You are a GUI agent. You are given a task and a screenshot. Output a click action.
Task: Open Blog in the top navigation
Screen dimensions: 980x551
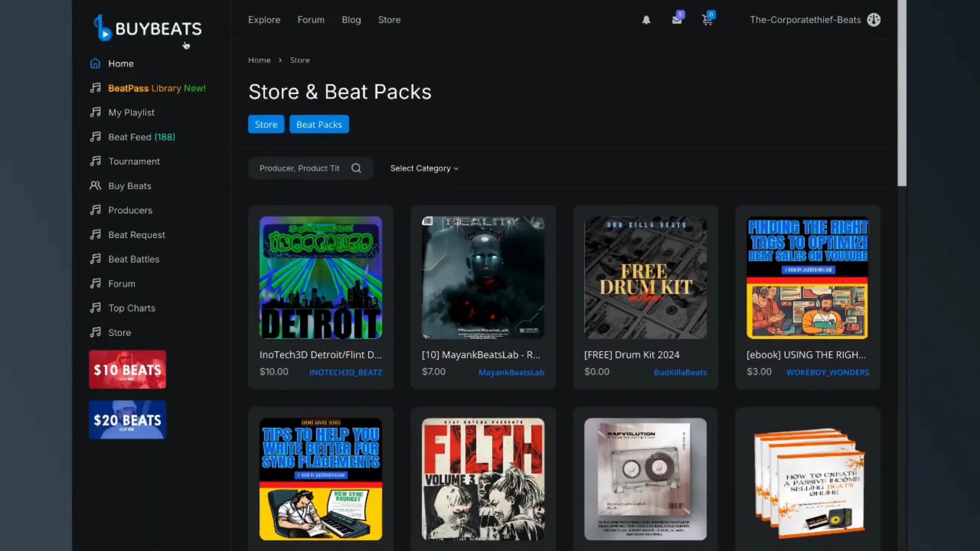tap(351, 20)
